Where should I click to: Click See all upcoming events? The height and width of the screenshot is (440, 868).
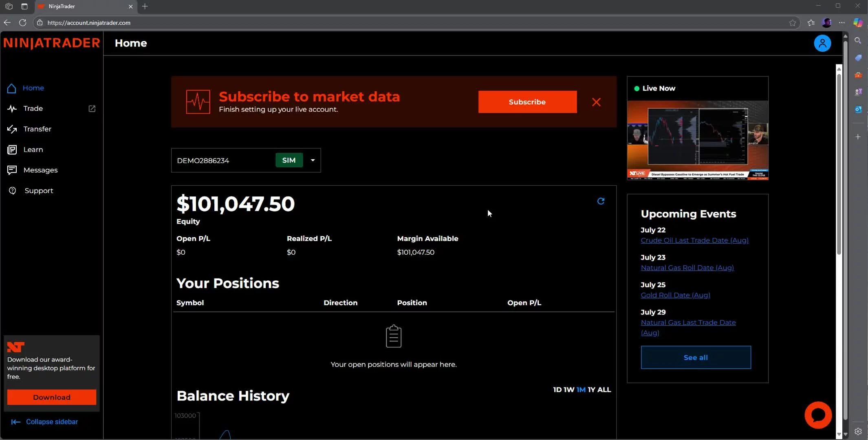696,357
